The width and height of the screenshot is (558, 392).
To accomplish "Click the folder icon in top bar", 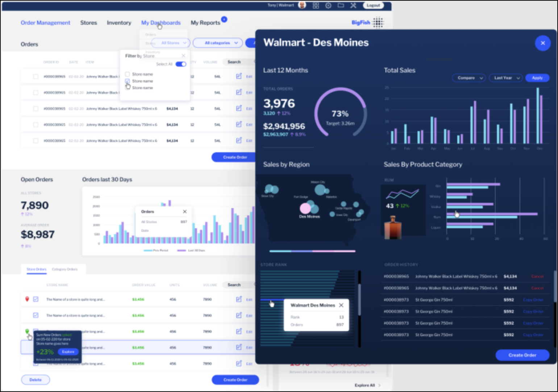I will (x=341, y=5).
